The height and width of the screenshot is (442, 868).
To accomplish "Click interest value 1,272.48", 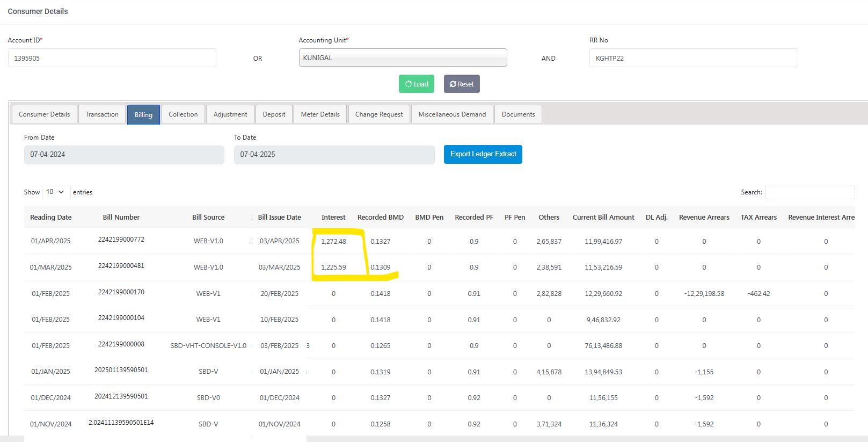I will (x=333, y=242).
